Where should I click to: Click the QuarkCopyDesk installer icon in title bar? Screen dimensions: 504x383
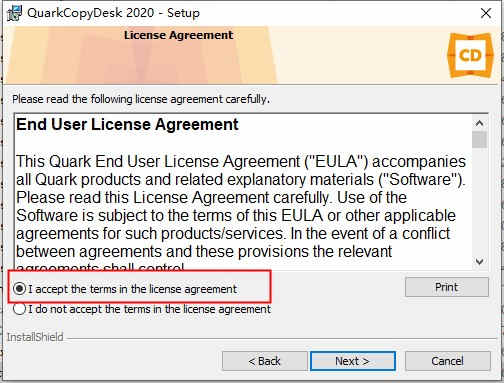tap(14, 13)
